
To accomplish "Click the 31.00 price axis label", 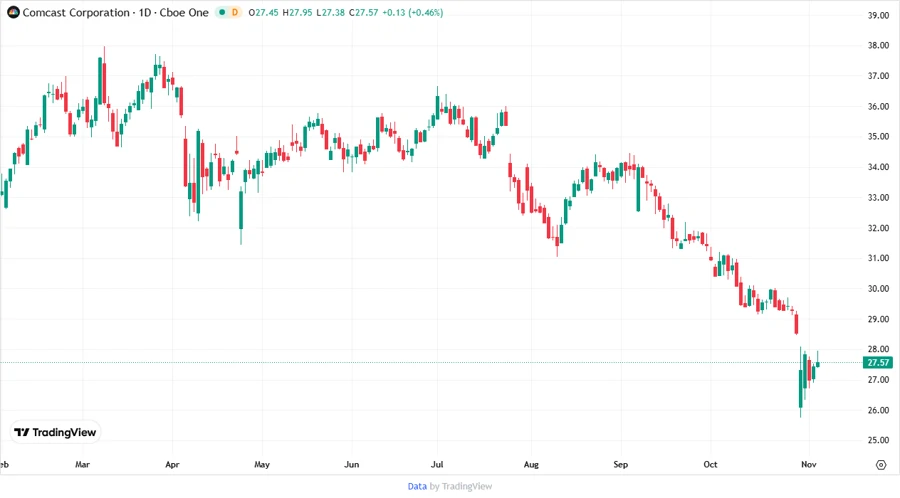I will coord(878,258).
